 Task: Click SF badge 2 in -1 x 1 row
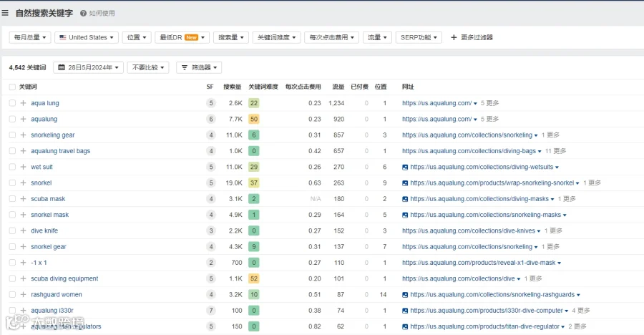tap(211, 263)
